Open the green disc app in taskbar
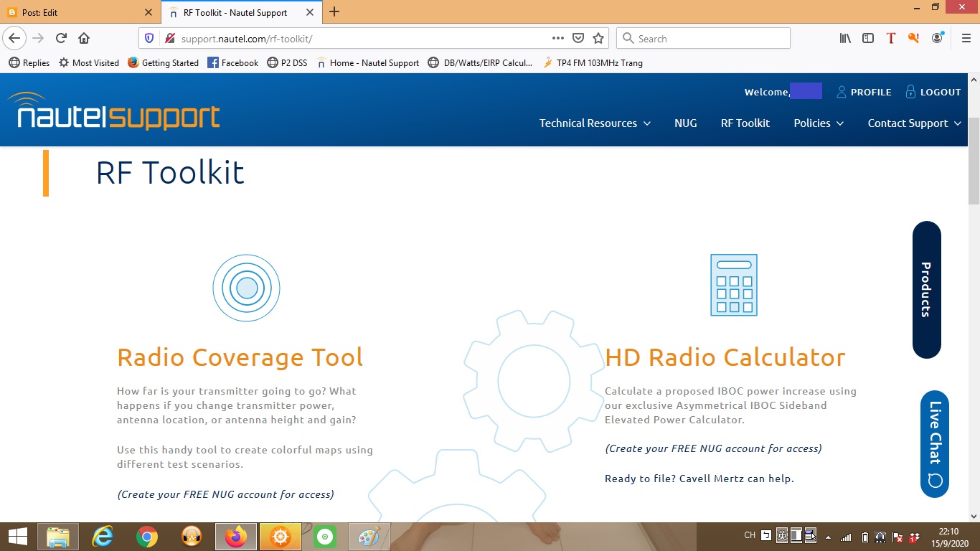980x551 pixels. [x=325, y=537]
